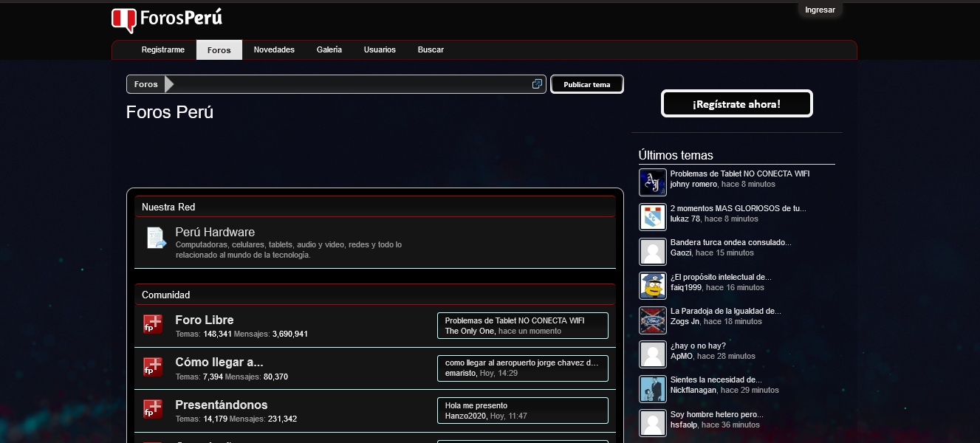Click the Presentándonos forum icon

click(153, 410)
